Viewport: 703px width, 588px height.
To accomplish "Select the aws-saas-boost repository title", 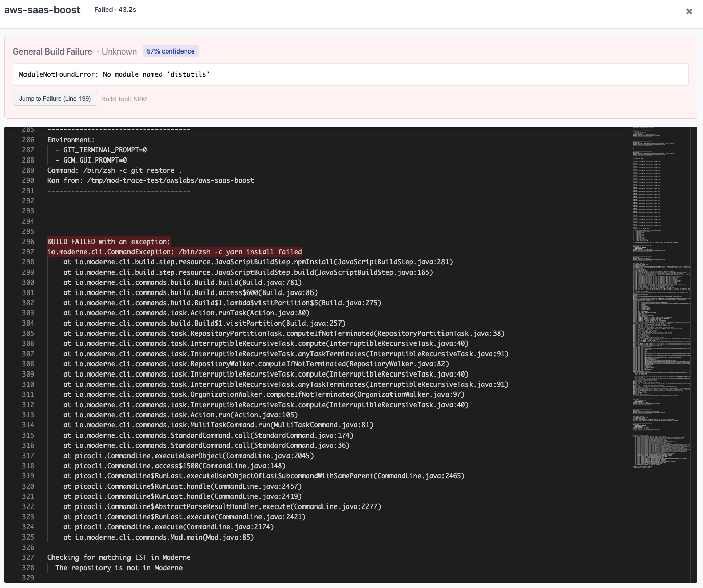I will coord(42,10).
